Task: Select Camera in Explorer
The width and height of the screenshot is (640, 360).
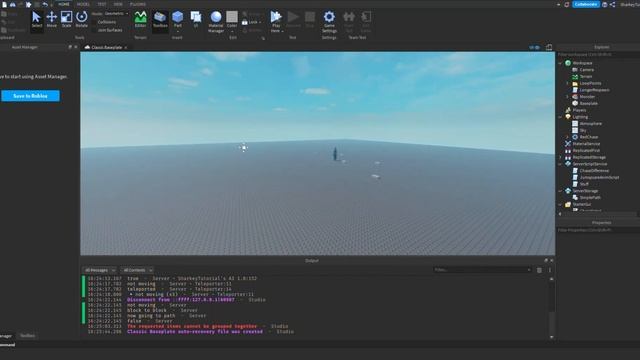Action: point(586,70)
